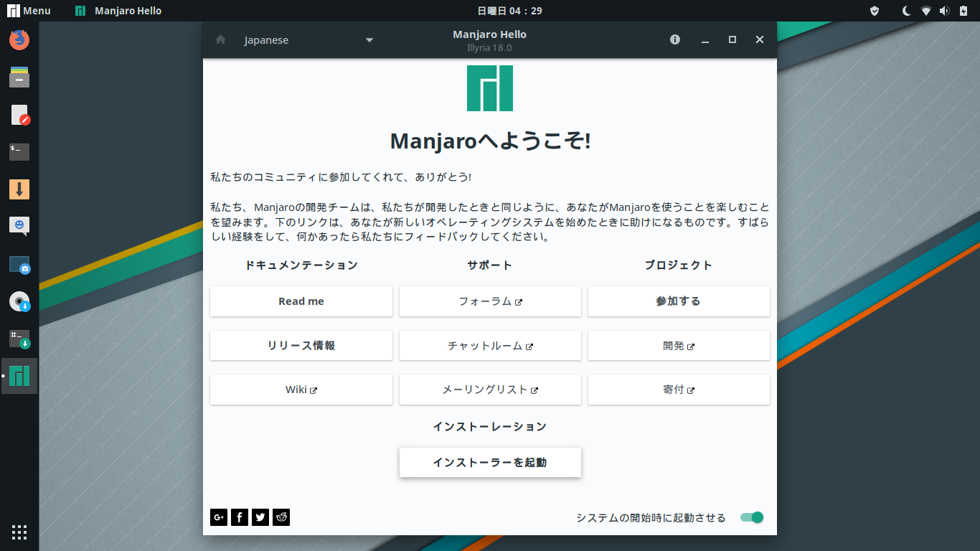This screenshot has width=980, height=551.
Task: Open the Read me button
Action: pos(301,301)
